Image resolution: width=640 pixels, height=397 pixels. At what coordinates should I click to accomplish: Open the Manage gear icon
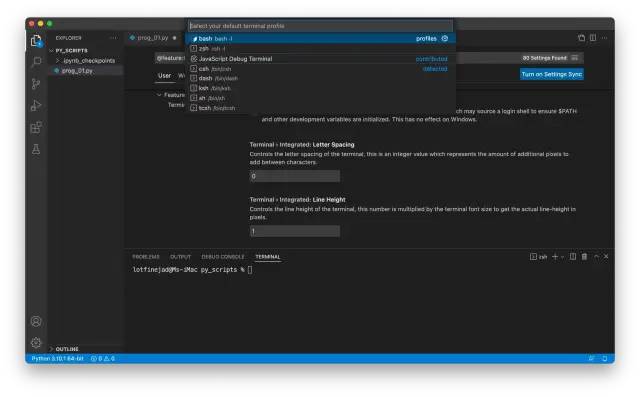(36, 343)
